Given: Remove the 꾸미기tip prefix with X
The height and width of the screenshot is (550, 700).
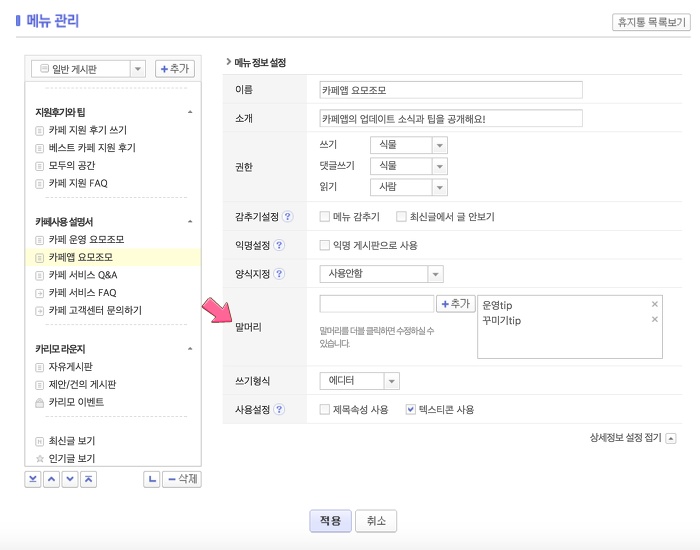Looking at the screenshot, I should click(654, 319).
